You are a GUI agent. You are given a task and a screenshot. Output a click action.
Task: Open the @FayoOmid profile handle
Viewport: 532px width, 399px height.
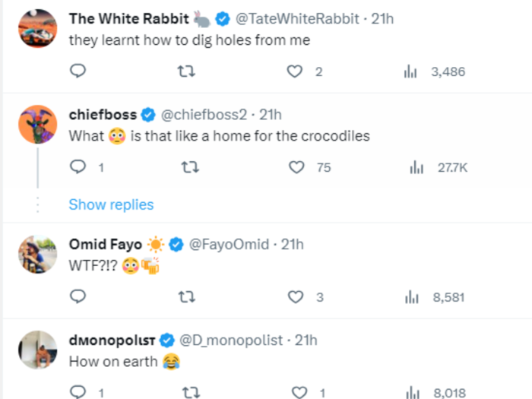229,244
